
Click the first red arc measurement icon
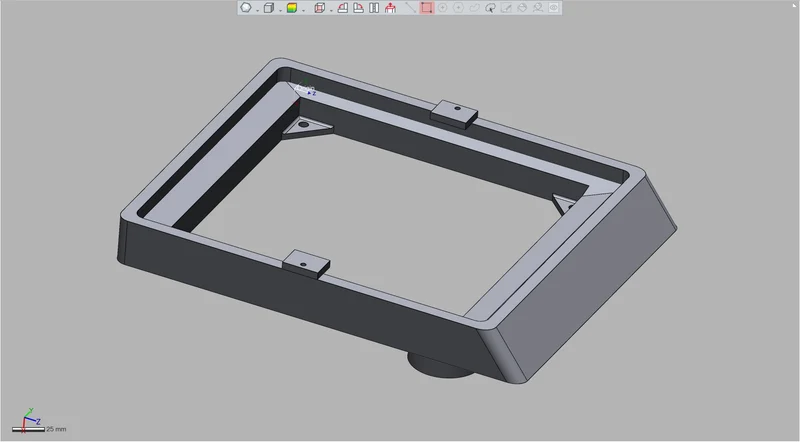coord(343,8)
